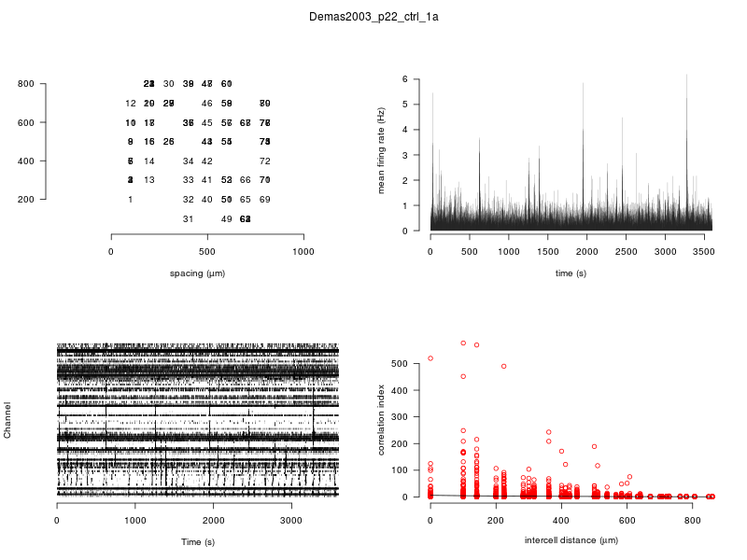
Task: Select electrode number 31 in the layout plot
Action: (188, 219)
